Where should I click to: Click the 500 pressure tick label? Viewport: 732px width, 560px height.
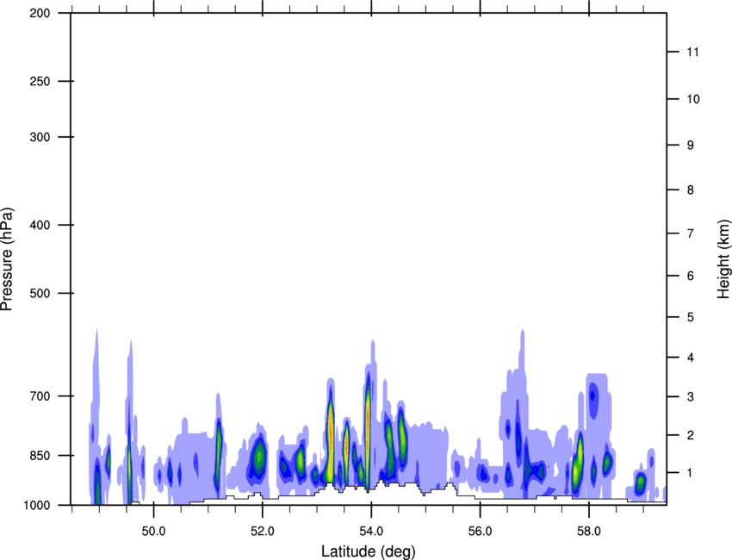click(40, 293)
